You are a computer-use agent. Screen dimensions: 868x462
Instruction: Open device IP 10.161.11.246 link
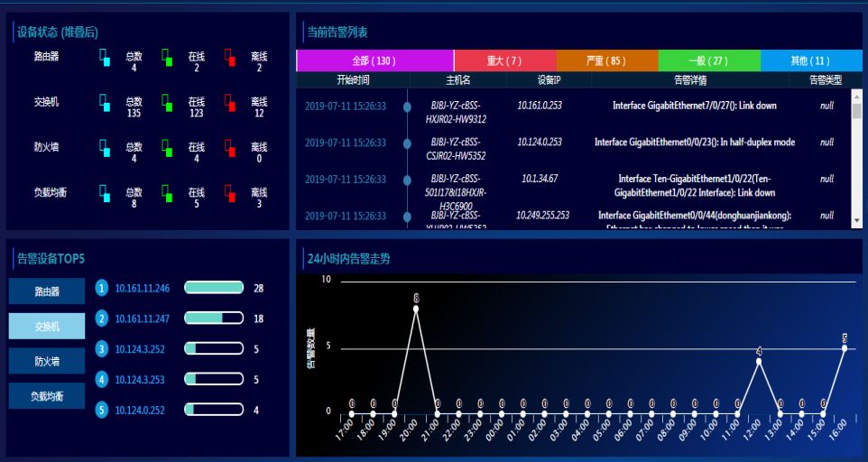143,289
